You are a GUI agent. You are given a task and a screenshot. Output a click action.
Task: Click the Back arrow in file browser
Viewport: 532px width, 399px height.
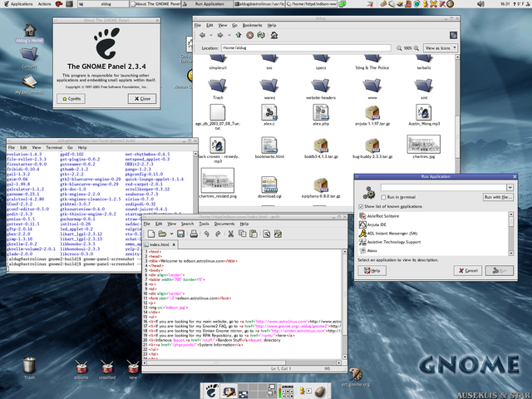click(203, 35)
